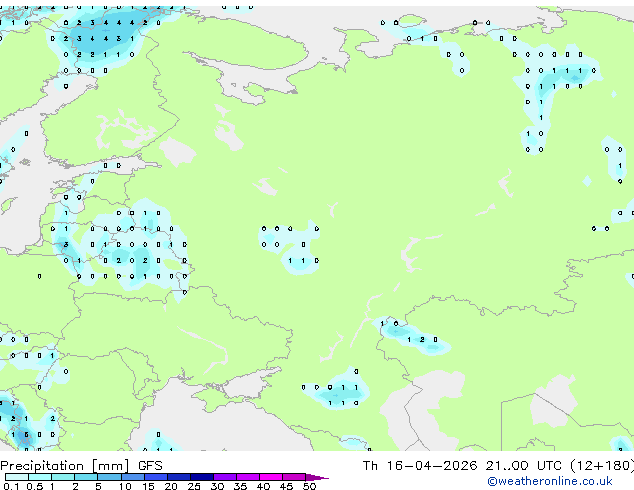Screen dimensions: 634x490
Task: Click the '0.1' legend label
Action: click(11, 486)
